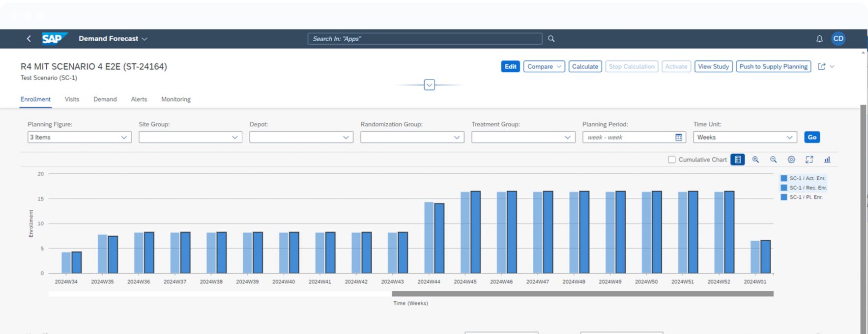Click the search magnifier icon
Screen dimensions: 868x334
(551, 39)
